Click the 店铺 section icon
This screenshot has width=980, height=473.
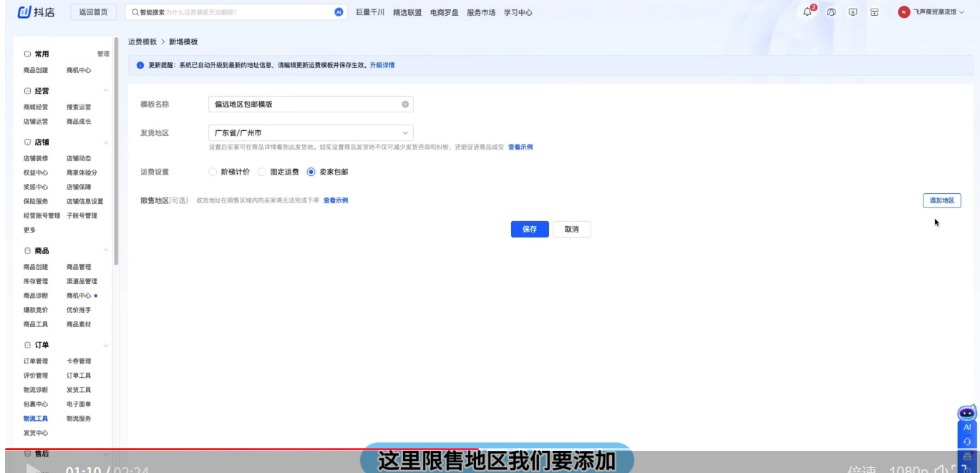click(x=27, y=142)
